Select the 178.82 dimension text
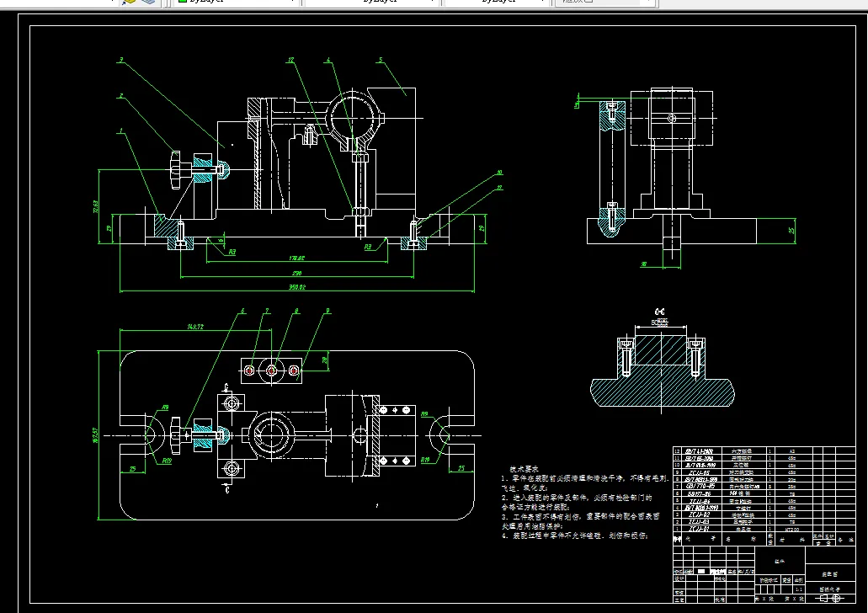The width and height of the screenshot is (868, 613). point(296,258)
